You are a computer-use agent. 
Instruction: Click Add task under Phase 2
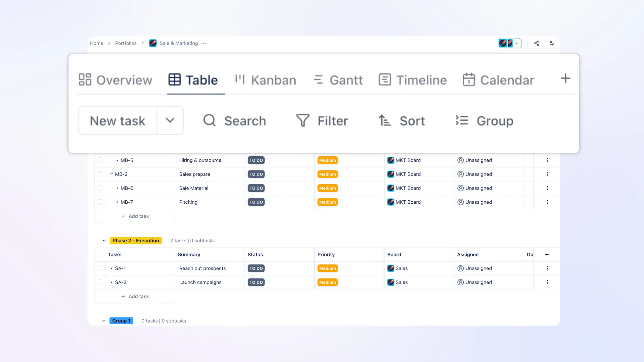pos(135,296)
